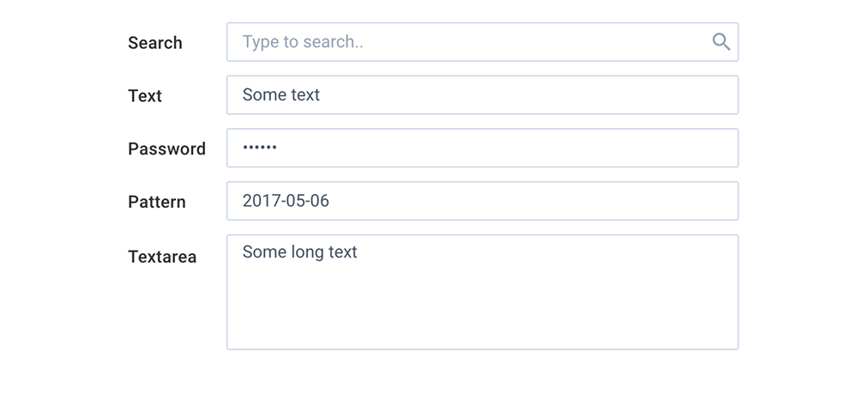
Task: Select the Password field label
Action: 167,149
